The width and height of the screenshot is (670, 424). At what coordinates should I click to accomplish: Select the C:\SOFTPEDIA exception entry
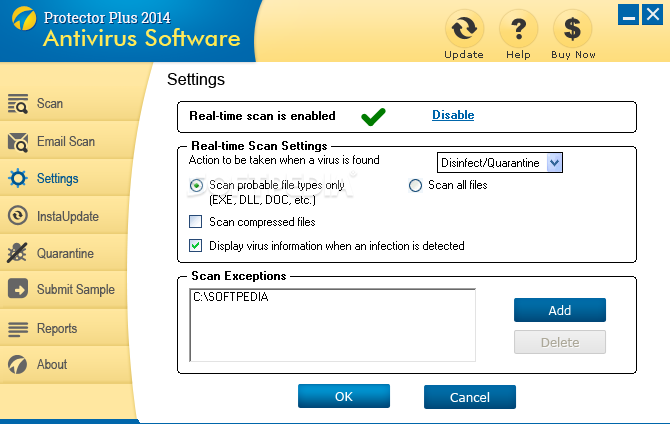231,297
